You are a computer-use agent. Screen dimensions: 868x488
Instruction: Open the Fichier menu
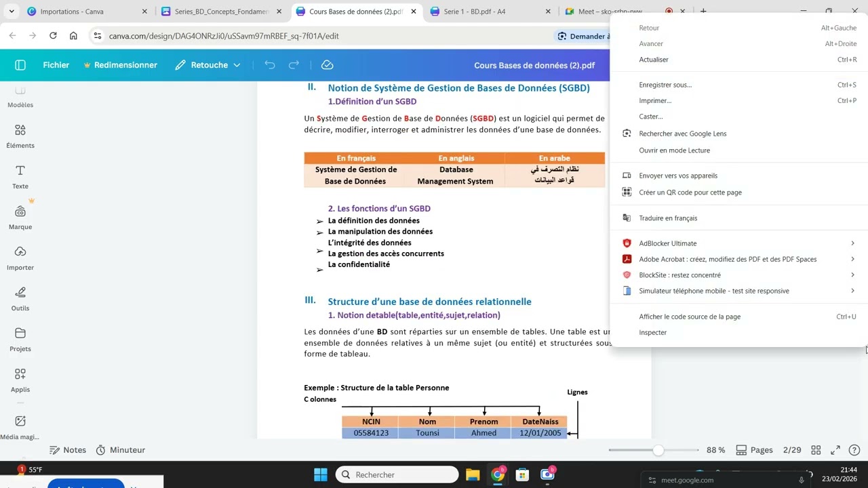[56, 65]
